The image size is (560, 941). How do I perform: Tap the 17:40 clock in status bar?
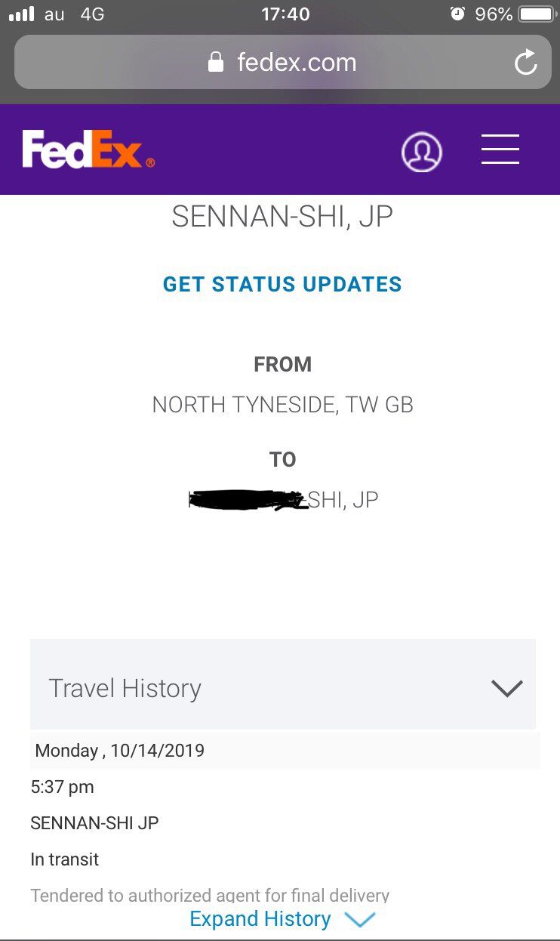pyautogui.click(x=285, y=14)
